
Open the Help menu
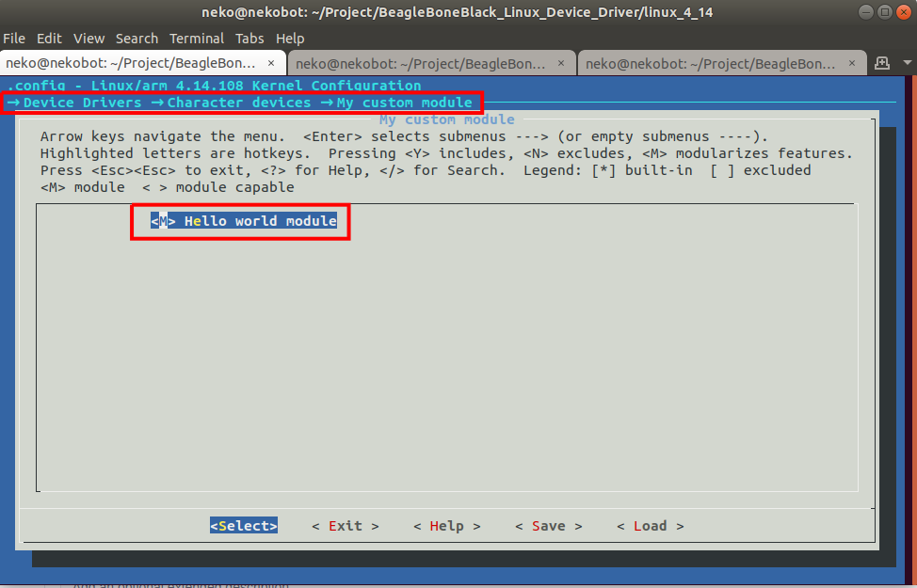point(290,39)
